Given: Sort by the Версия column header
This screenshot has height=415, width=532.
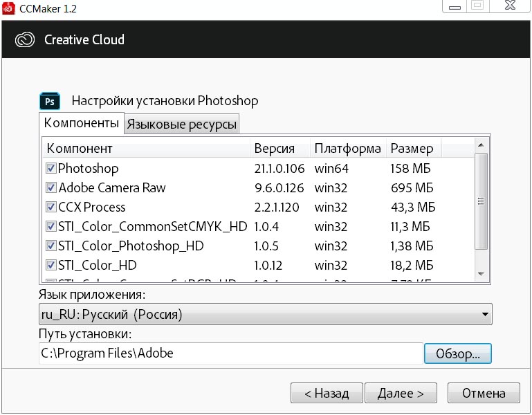Looking at the screenshot, I should pyautogui.click(x=280, y=149).
